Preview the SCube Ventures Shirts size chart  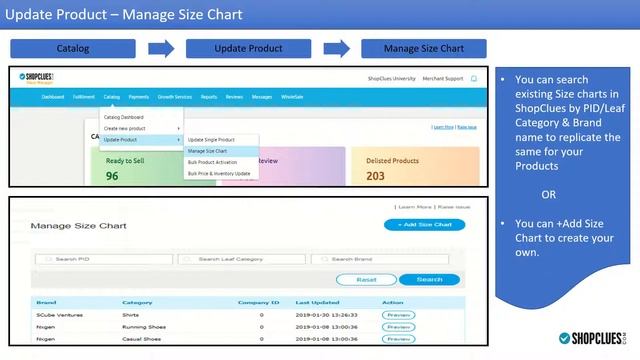(x=398, y=315)
